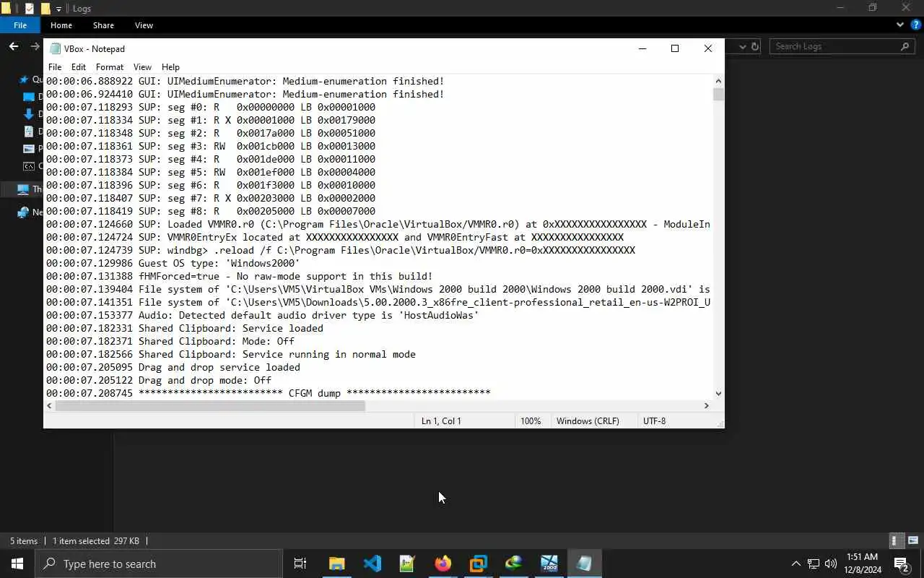This screenshot has width=924, height=578.
Task: Click the taskbar clock showing 1:51 AM
Action: point(862,564)
